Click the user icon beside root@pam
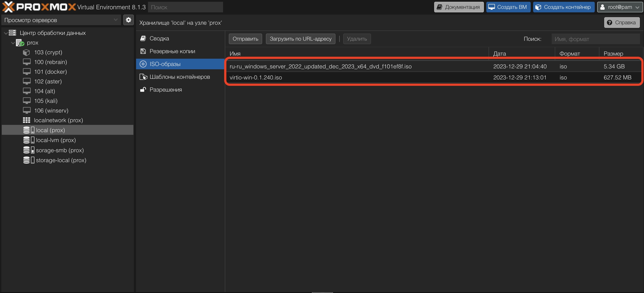The width and height of the screenshot is (644, 293). [602, 7]
